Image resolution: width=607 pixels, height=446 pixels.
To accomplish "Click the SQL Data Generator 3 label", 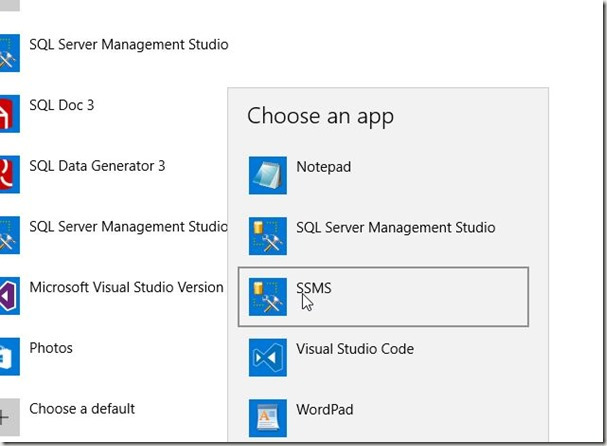I will 97,166.
